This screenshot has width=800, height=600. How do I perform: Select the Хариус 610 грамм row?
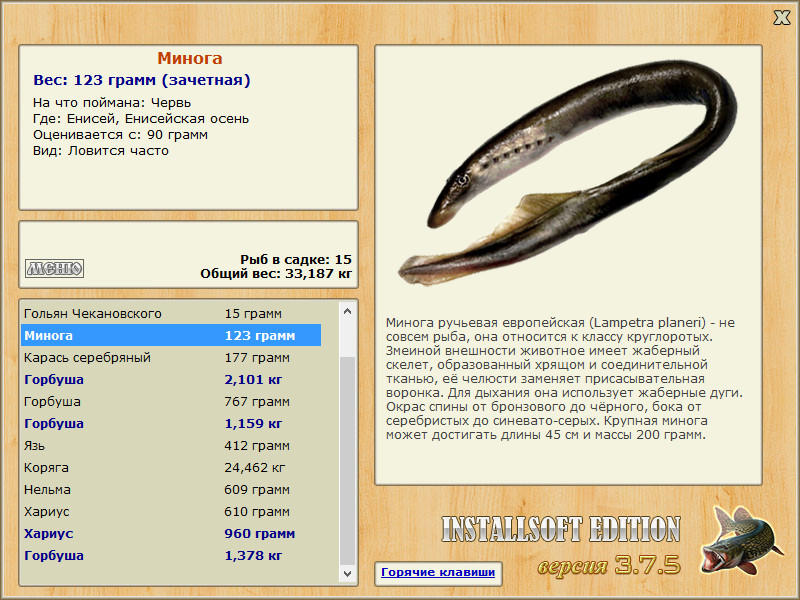click(171, 511)
